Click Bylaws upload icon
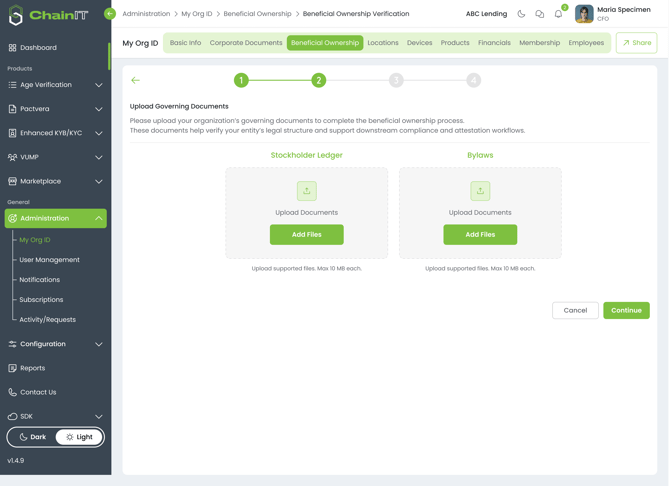 (x=480, y=191)
